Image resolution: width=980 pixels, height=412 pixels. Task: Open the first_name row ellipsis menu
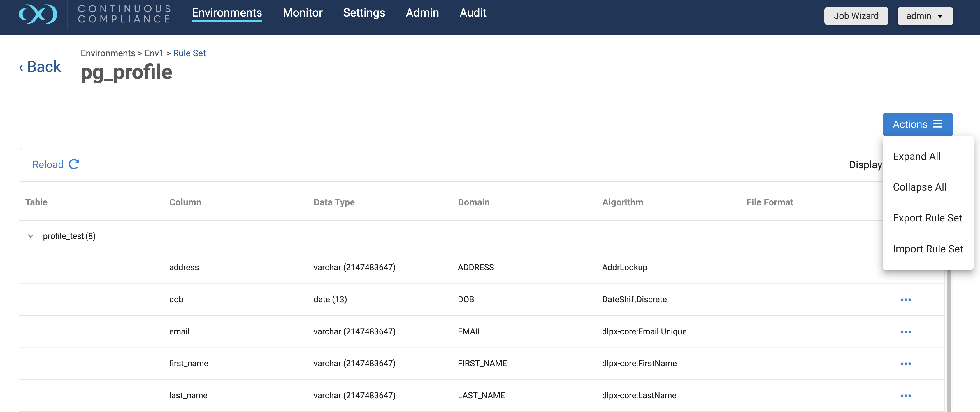pyautogui.click(x=905, y=364)
